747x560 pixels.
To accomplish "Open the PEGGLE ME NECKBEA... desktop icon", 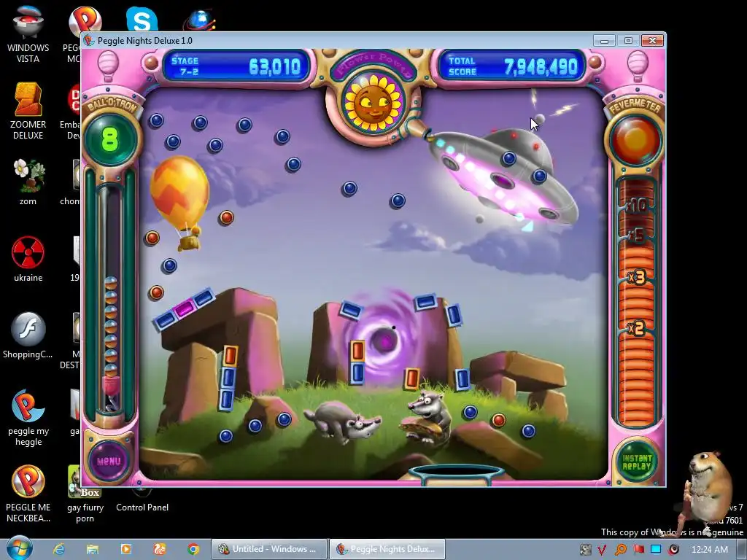I will coord(28,494).
